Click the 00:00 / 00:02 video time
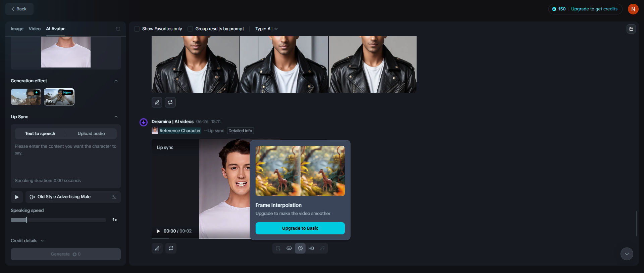 (x=177, y=231)
